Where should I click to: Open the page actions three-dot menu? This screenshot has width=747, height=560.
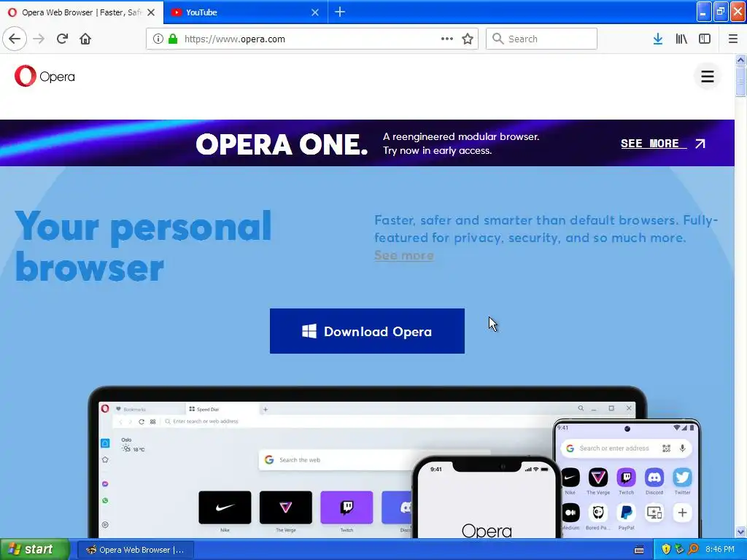(447, 39)
